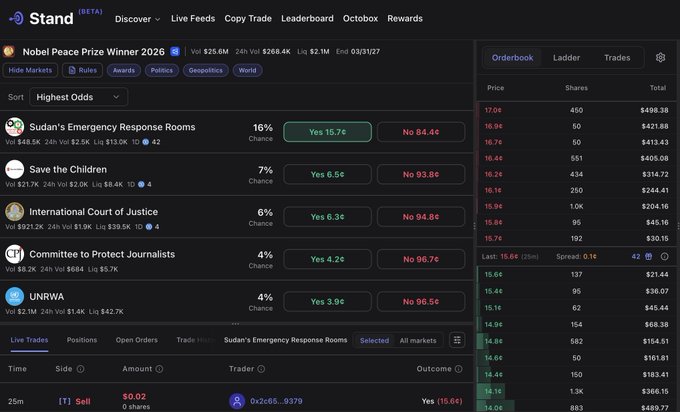Click the Committee to Protect Journalists logo

pyautogui.click(x=14, y=254)
